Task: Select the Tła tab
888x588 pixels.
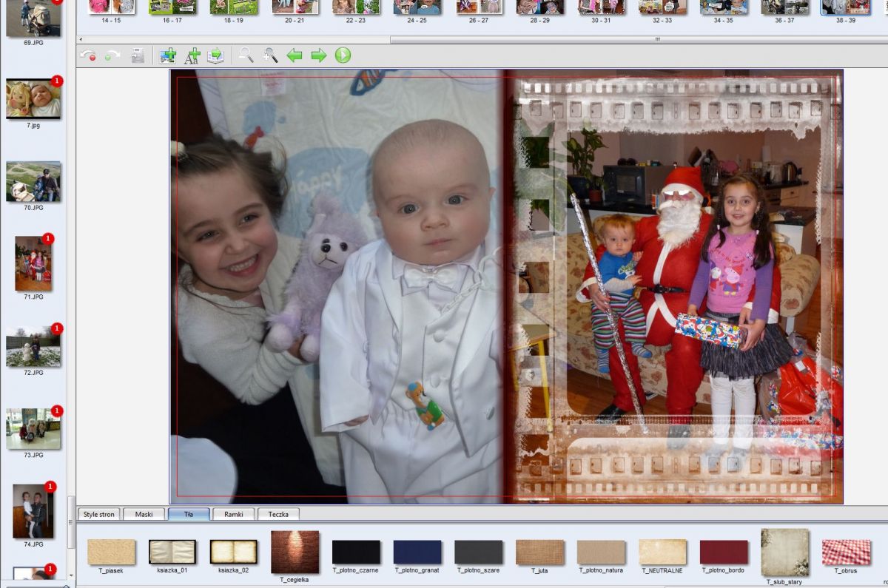Action: 189,514
